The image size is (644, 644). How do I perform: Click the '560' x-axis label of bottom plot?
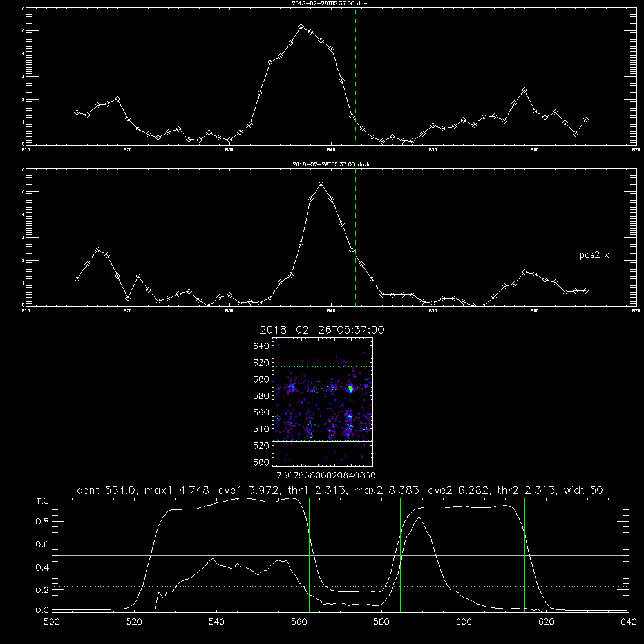click(x=299, y=622)
